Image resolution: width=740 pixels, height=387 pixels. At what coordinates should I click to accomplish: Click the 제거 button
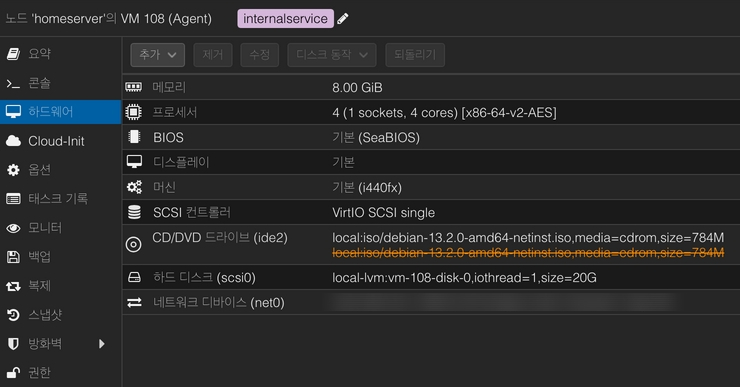213,55
